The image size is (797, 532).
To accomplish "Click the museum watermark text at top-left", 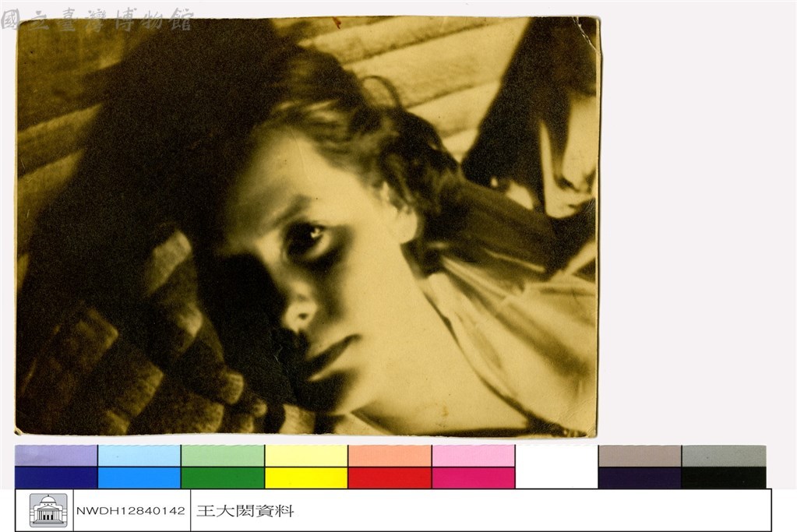I will 97,20.
